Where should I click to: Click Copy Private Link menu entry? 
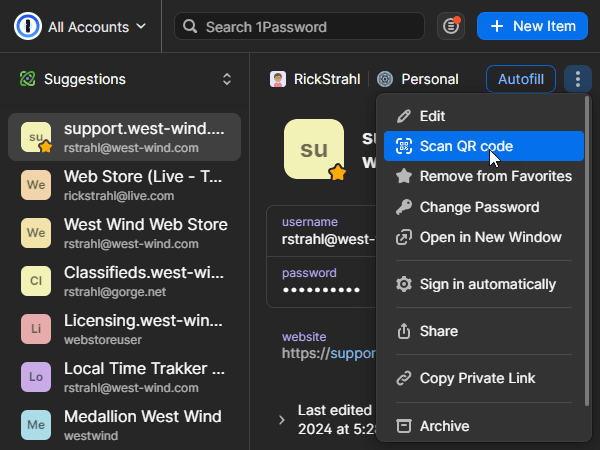click(477, 378)
